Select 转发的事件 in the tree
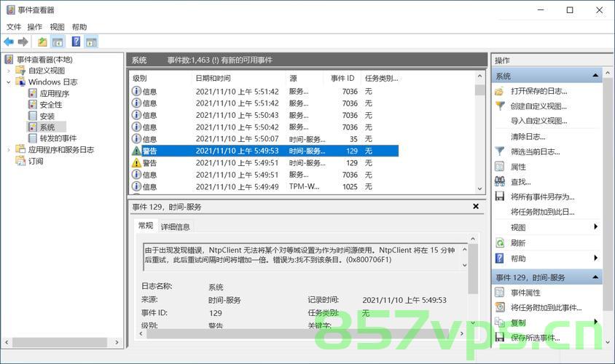The height and width of the screenshot is (364, 615). click(58, 138)
